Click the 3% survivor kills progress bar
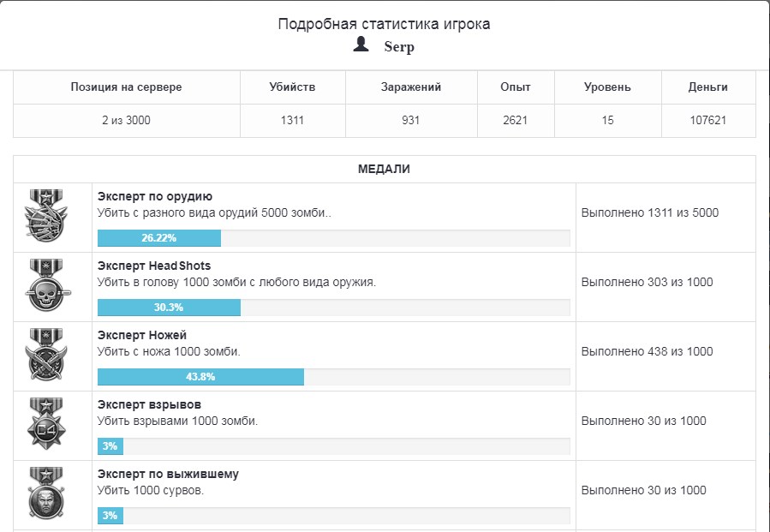This screenshot has height=532, width=770. [x=334, y=516]
